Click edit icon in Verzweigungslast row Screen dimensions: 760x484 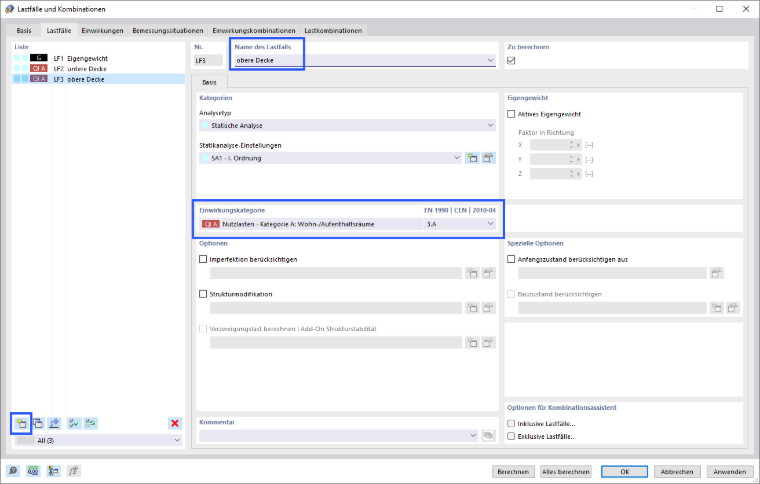point(488,343)
